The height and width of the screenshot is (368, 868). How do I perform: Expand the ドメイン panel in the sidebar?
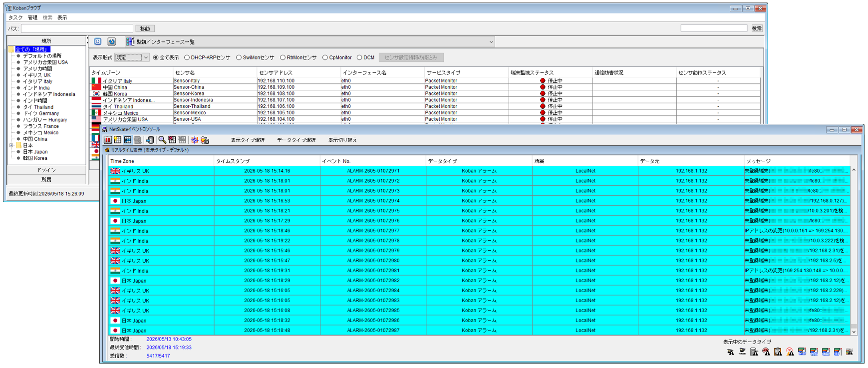coord(46,170)
